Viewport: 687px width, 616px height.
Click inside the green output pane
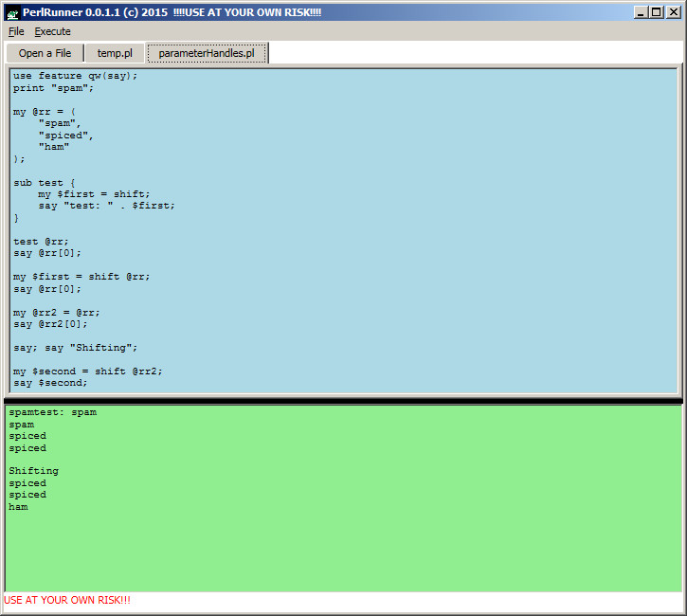343,498
